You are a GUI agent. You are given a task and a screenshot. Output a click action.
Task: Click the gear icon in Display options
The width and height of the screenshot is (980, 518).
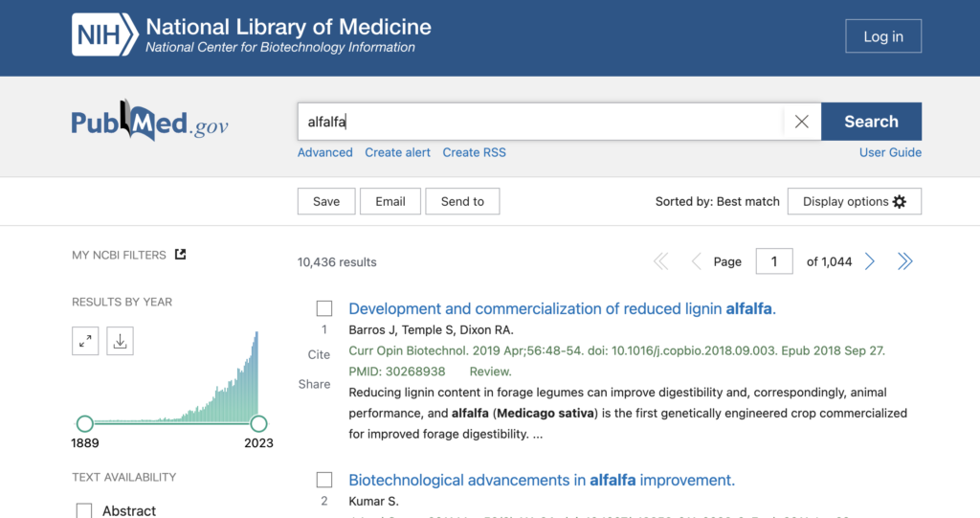point(900,201)
